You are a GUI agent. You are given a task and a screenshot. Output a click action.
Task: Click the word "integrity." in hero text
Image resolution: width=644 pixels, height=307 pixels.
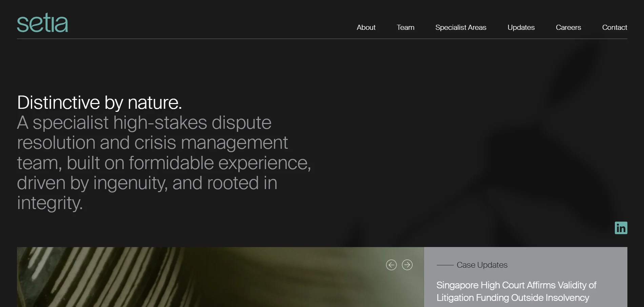[x=50, y=203]
